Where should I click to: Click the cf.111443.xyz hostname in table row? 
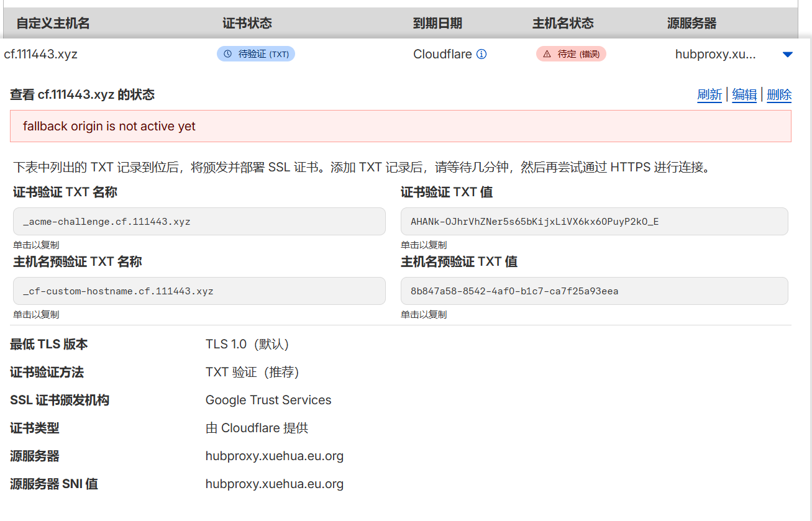click(x=41, y=54)
